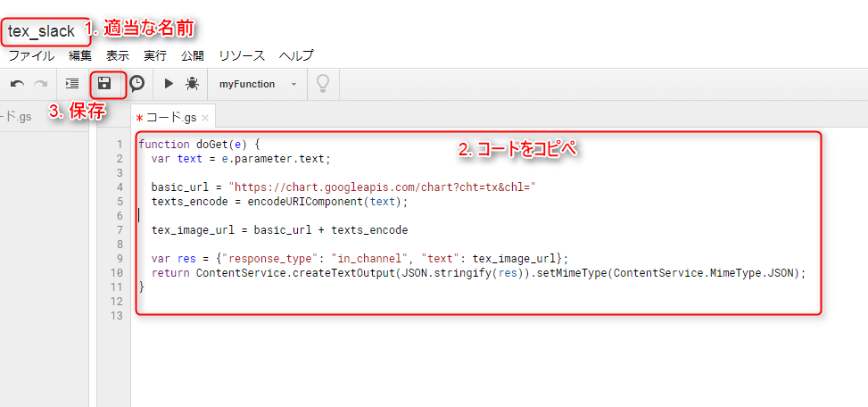Click the chart.googleapis.com URL string

(383, 187)
